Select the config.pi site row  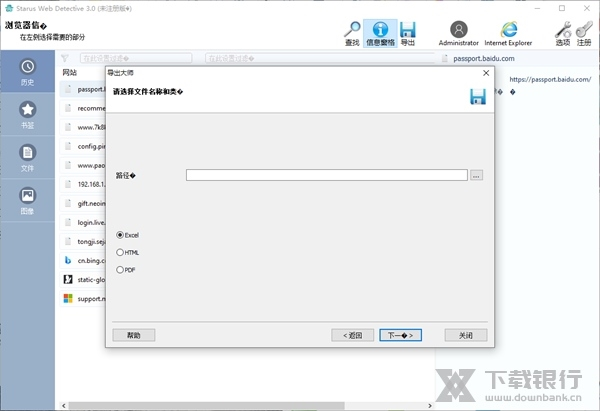tap(83, 146)
